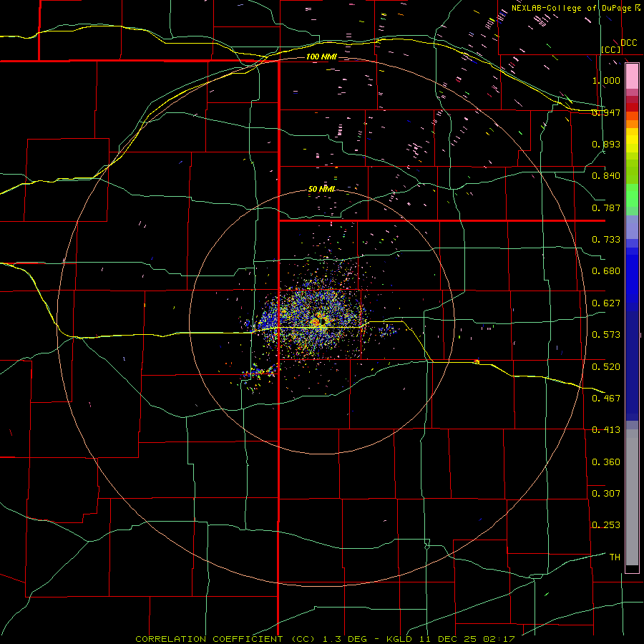Select the 1.000 scale value
644x644 pixels.
606,80
